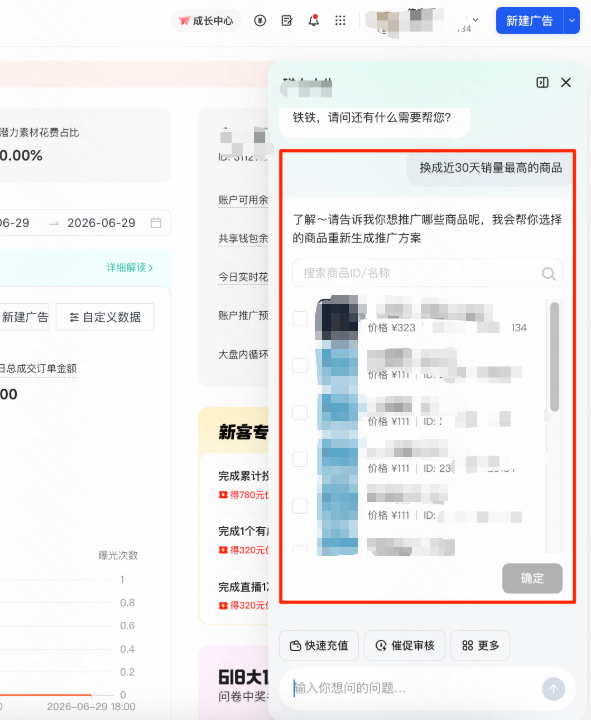Click the 输入你想问的问题 input box
591x720 pixels.
(413, 688)
